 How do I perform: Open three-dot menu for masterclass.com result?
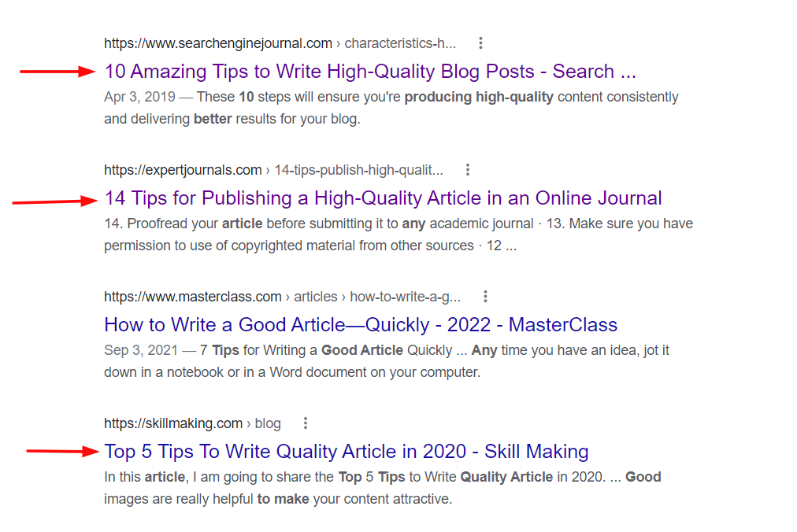click(x=485, y=296)
